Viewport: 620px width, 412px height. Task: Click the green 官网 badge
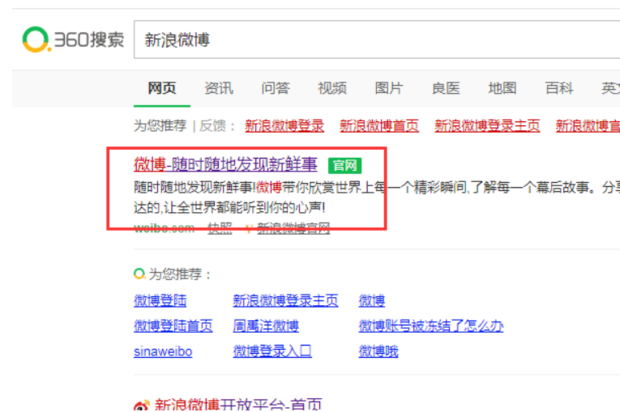click(x=345, y=165)
